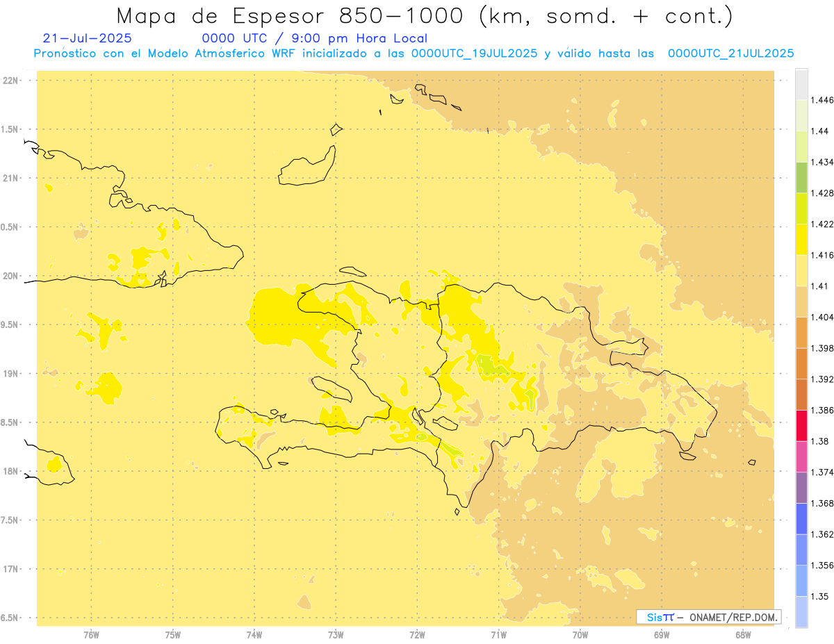Click the orange swatch between 1.398 and 1.404

(801, 332)
